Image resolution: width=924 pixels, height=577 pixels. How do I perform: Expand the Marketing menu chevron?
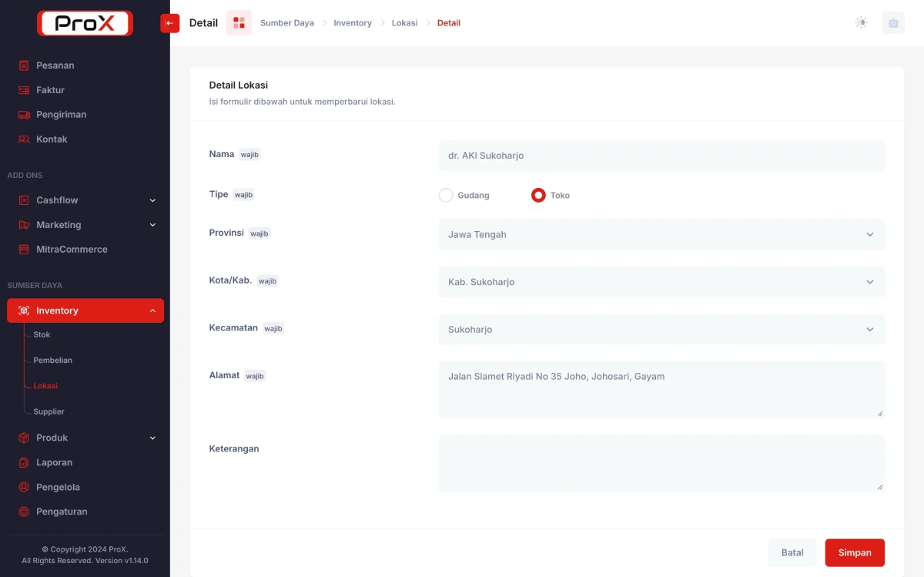pyautogui.click(x=152, y=225)
